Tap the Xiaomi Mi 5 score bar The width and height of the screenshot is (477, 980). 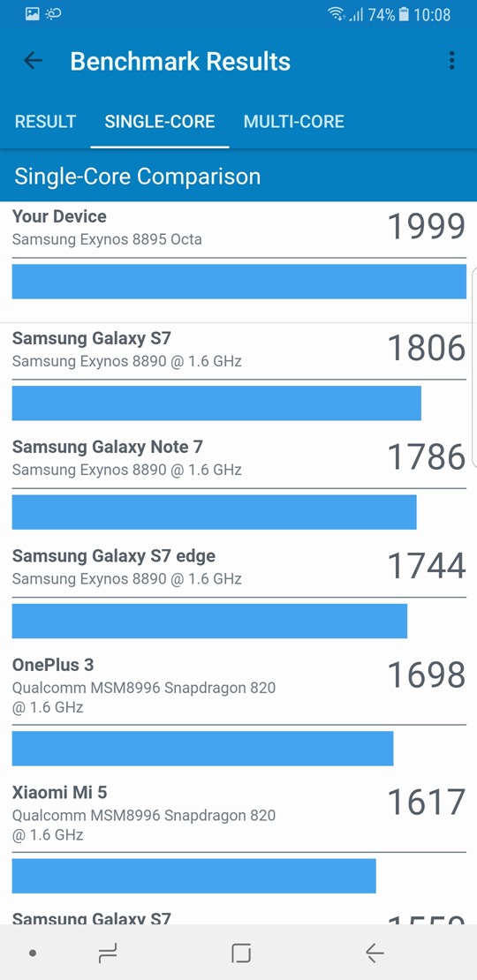(x=193, y=876)
